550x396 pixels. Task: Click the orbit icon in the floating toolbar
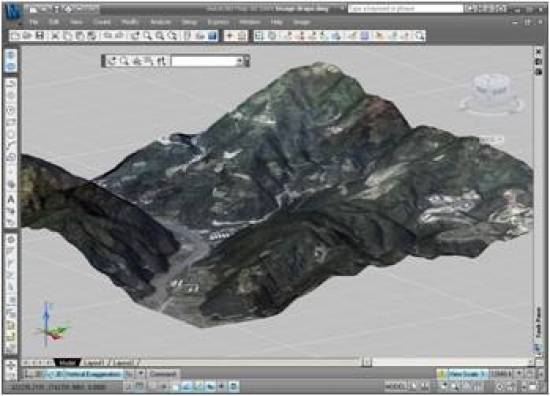[112, 61]
